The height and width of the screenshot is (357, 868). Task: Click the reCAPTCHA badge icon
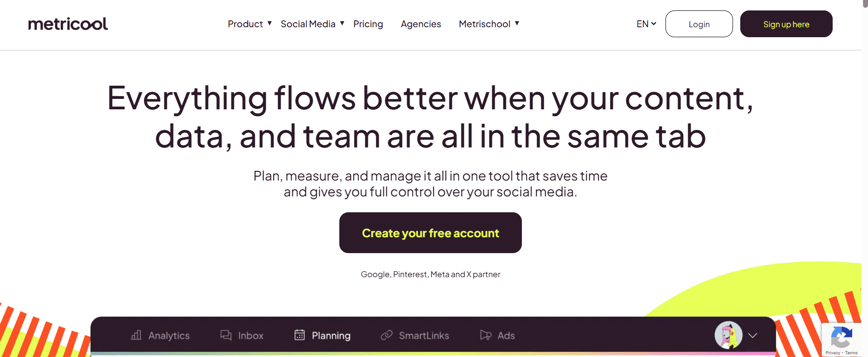pyautogui.click(x=842, y=338)
